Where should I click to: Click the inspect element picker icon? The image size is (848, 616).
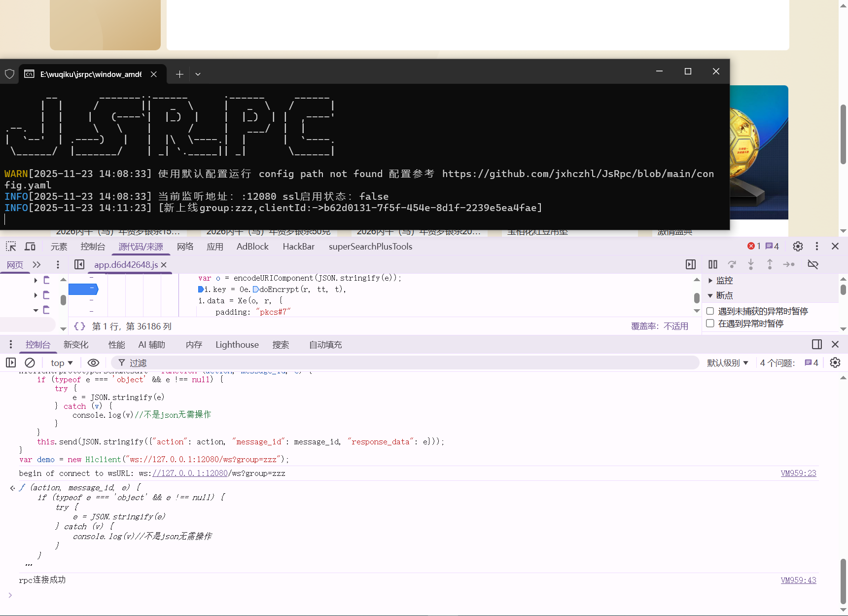pyautogui.click(x=11, y=247)
